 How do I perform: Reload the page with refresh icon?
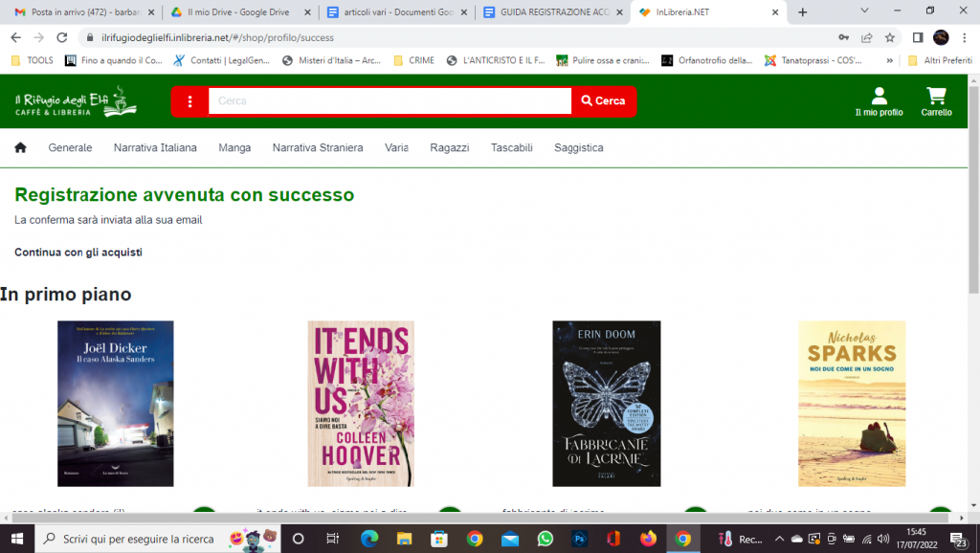pos(62,37)
